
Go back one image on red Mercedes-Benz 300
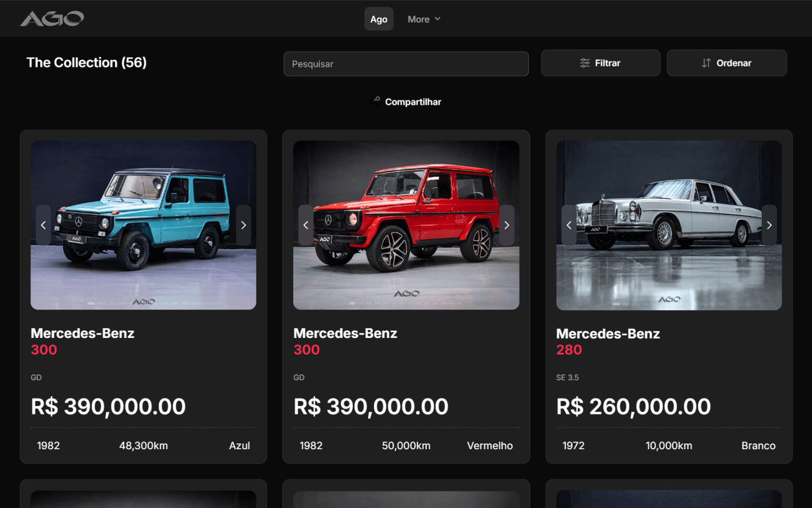pyautogui.click(x=306, y=225)
